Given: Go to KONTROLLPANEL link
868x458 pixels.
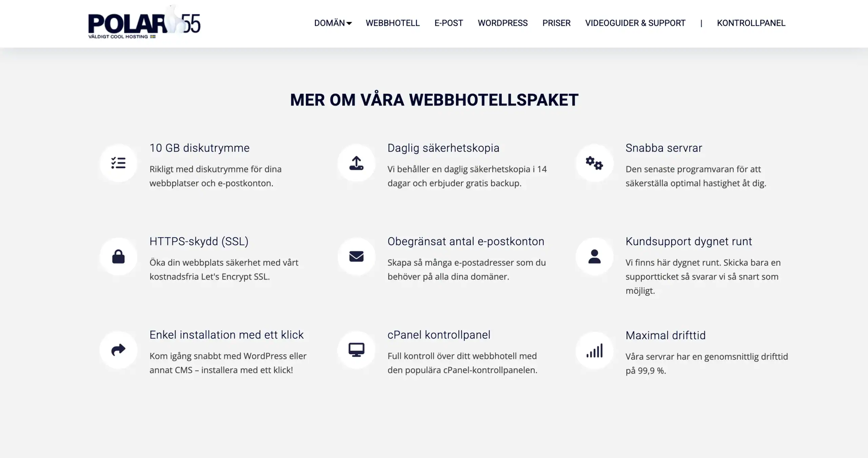Looking at the screenshot, I should pos(751,23).
